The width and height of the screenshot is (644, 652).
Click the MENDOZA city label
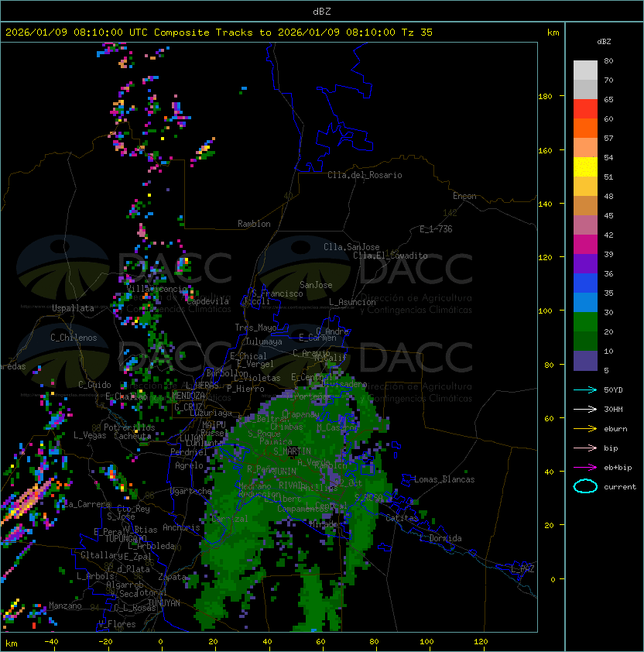click(x=188, y=396)
